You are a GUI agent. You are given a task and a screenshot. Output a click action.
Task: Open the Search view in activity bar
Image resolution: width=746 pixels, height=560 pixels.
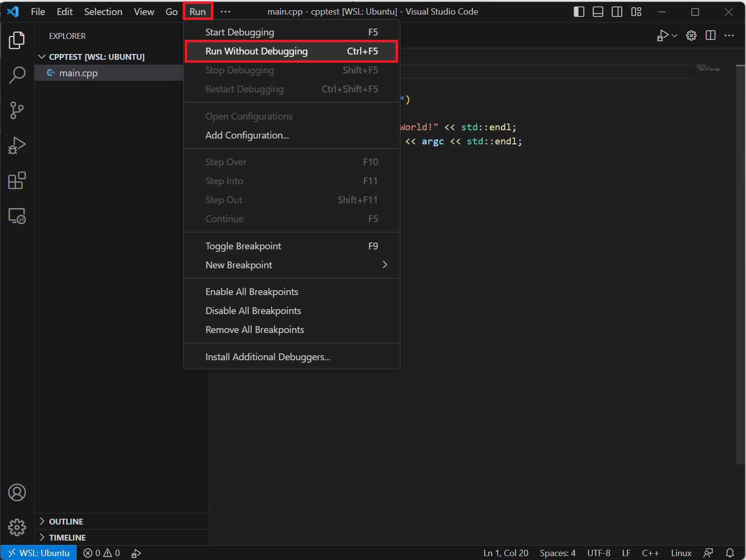(x=17, y=75)
